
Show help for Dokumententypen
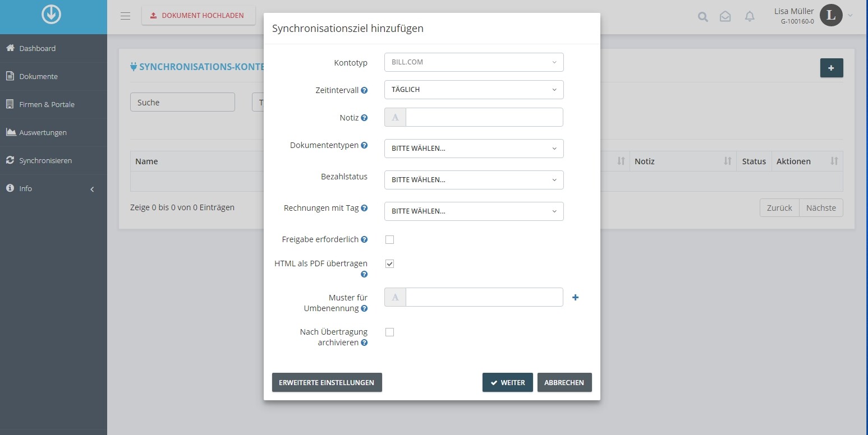pyautogui.click(x=364, y=146)
